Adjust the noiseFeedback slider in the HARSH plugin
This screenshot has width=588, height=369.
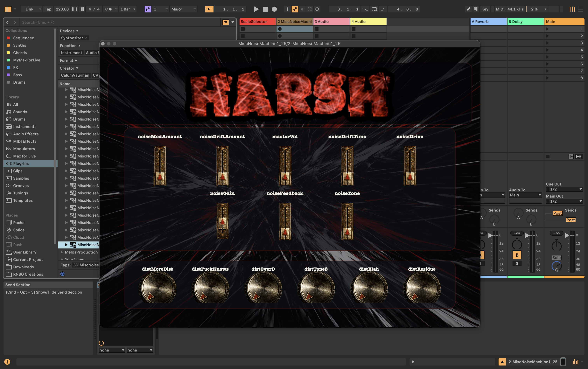click(285, 221)
